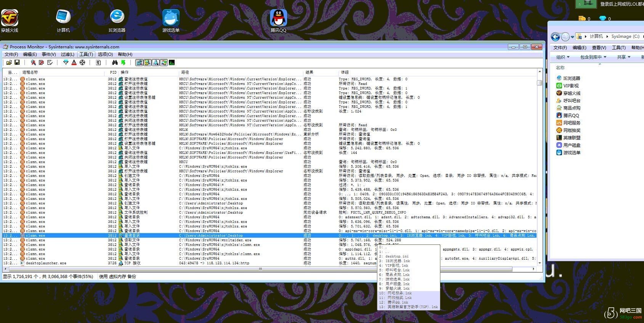Toggle Show Profiling Events toolbar button

pyautogui.click(x=172, y=63)
